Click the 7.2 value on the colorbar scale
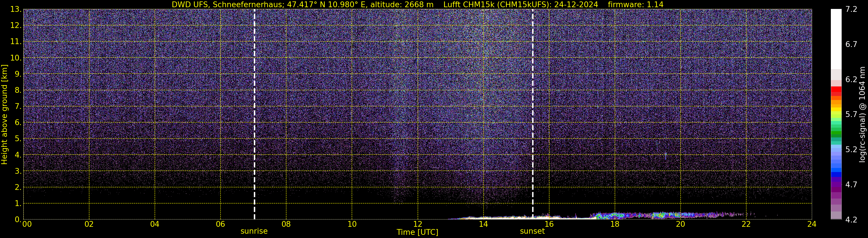The width and height of the screenshot is (868, 238). click(851, 9)
